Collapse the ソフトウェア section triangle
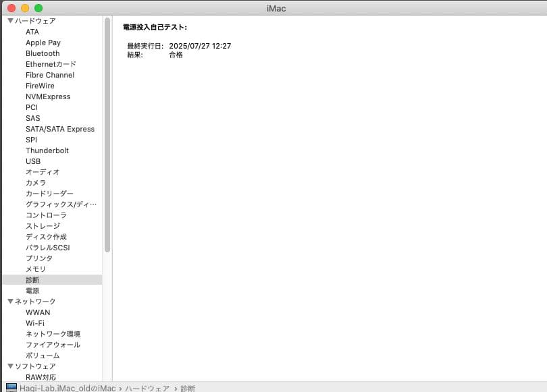The width and height of the screenshot is (547, 392). pos(10,366)
